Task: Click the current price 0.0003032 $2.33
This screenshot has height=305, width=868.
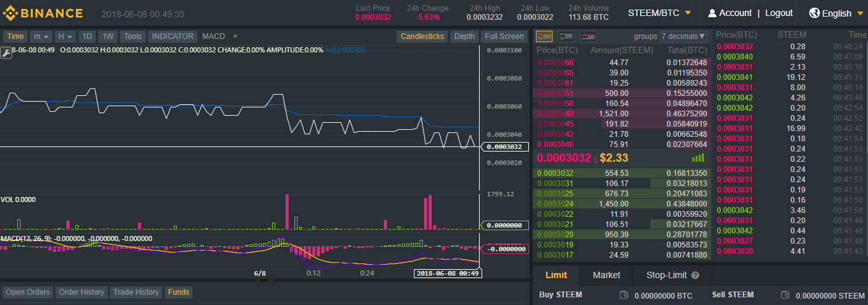Action: click(582, 158)
